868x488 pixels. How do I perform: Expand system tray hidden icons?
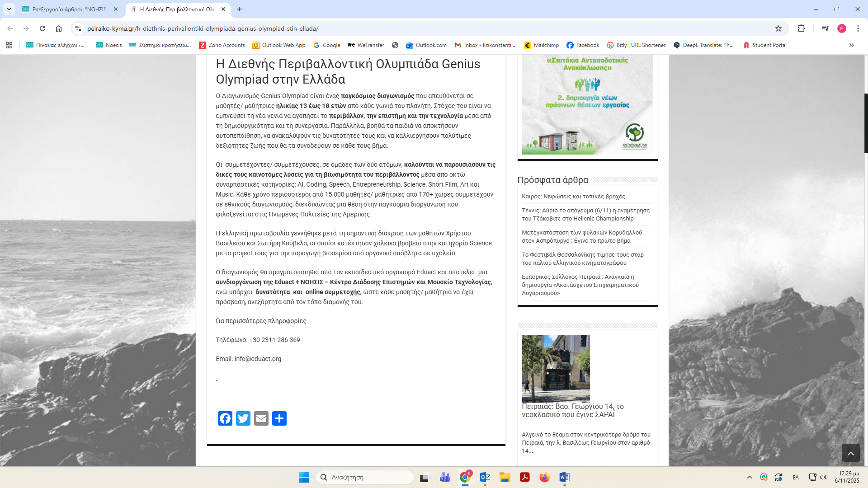(750, 477)
